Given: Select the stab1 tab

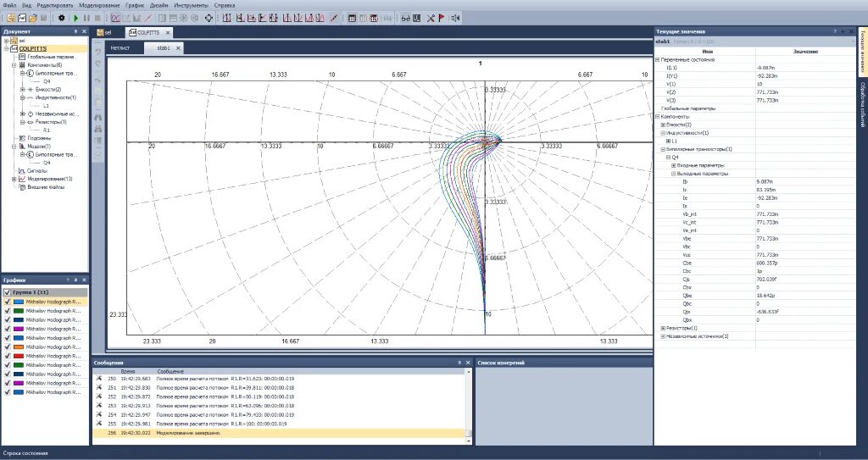Looking at the screenshot, I should (164, 48).
